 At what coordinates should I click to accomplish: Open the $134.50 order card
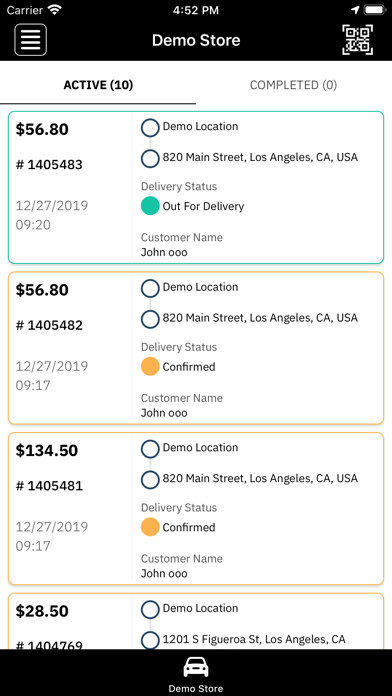tap(196, 508)
